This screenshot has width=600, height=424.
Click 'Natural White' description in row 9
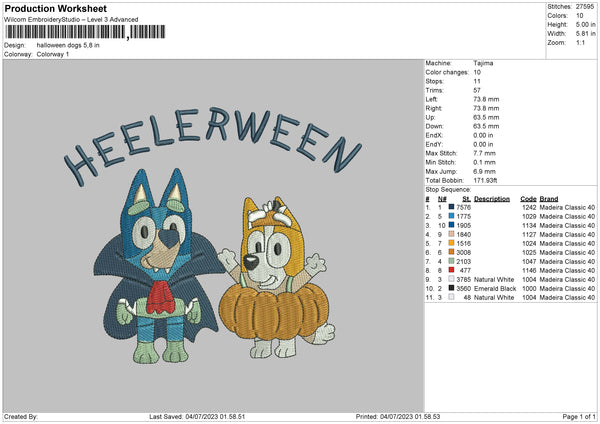click(494, 279)
